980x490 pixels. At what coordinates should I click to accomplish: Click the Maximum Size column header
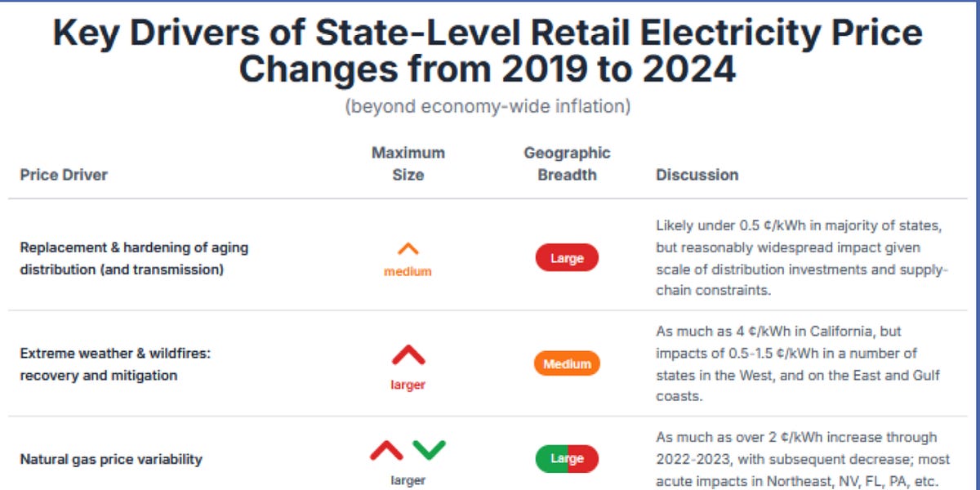408,163
